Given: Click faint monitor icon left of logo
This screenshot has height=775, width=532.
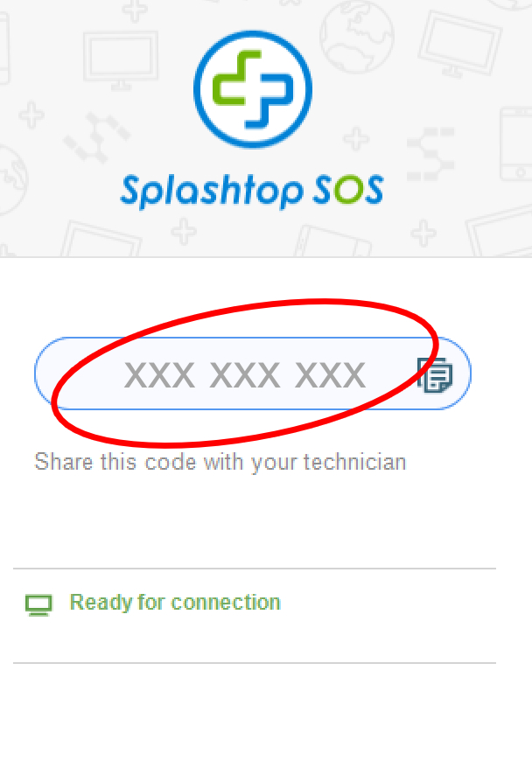Looking at the screenshot, I should pos(121,59).
